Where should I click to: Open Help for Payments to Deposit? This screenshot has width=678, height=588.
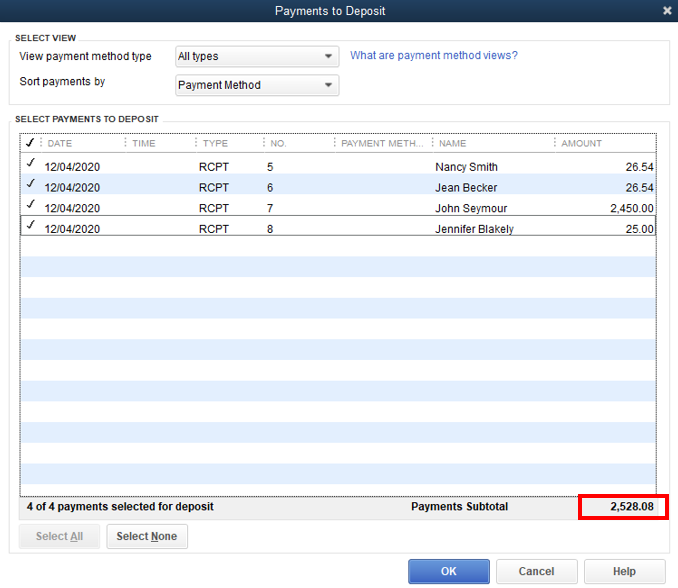624,571
